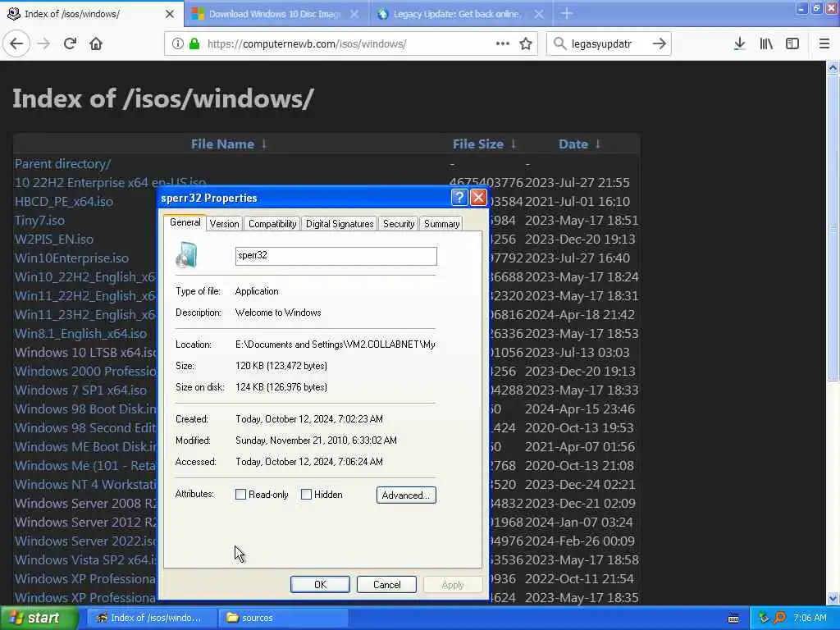Click page scrollbar down arrow
840x630 pixels.
click(833, 598)
